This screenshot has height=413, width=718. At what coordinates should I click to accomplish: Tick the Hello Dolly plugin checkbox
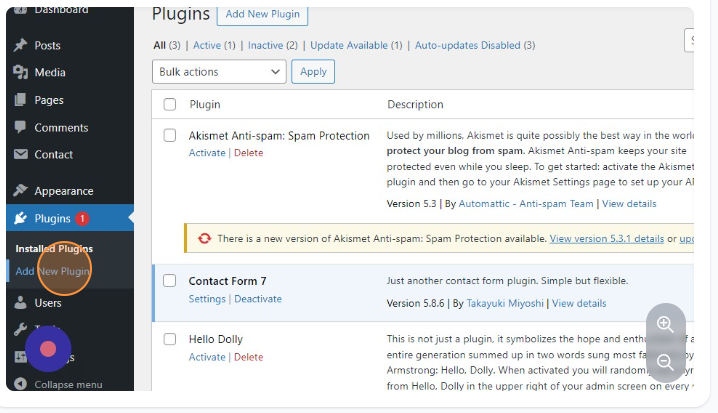tap(169, 340)
